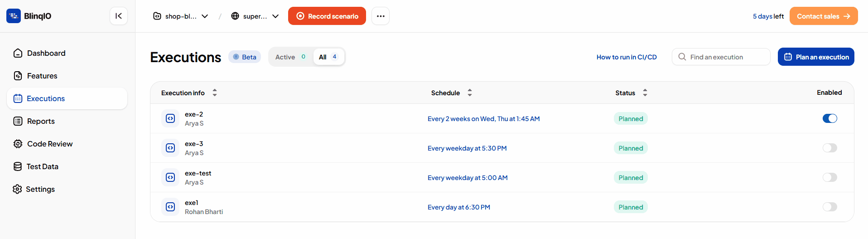Enable the exe-test execution toggle
Viewport: 868px width, 239px height.
[x=830, y=177]
